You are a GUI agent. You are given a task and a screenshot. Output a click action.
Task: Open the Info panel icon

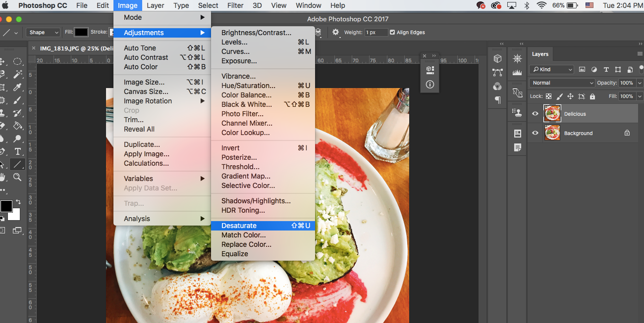point(429,85)
